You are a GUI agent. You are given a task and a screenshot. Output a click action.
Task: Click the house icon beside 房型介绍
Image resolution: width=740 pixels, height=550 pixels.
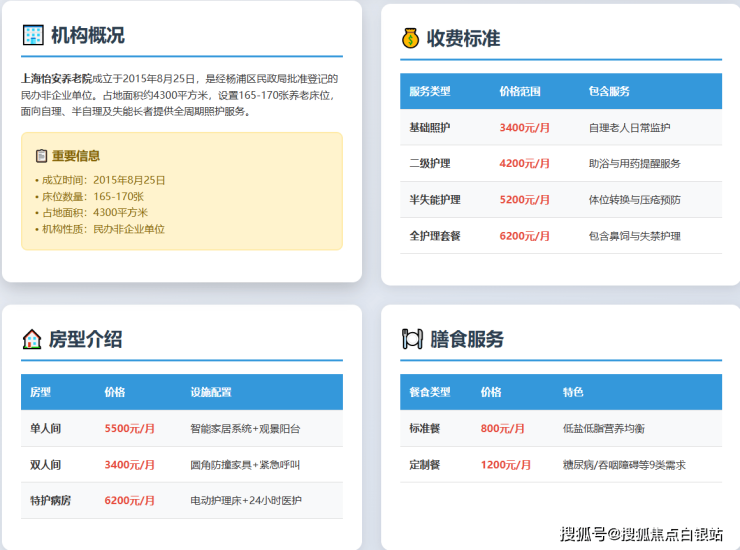point(32,339)
